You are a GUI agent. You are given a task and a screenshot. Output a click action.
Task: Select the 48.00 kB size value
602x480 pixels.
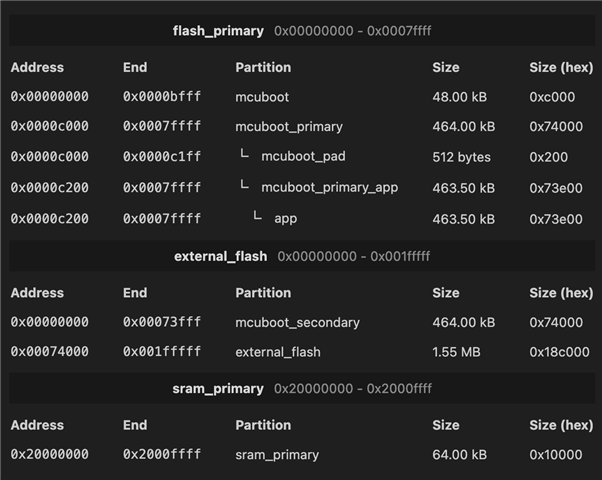[460, 97]
